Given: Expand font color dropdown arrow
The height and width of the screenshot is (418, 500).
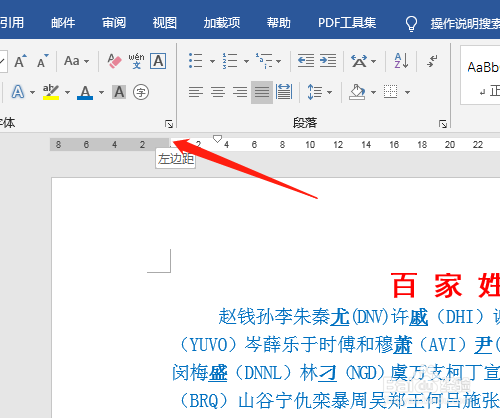Looking at the screenshot, I should pos(101,92).
